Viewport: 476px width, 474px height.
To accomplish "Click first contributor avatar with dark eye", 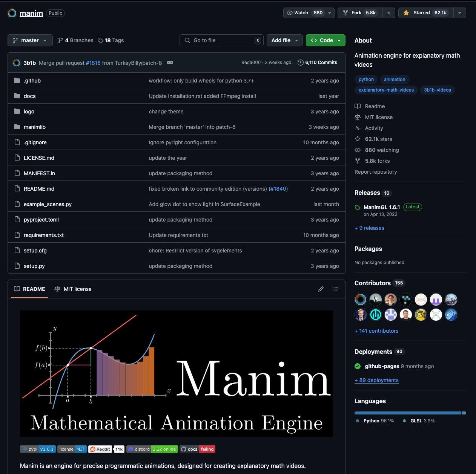I will pos(361,300).
